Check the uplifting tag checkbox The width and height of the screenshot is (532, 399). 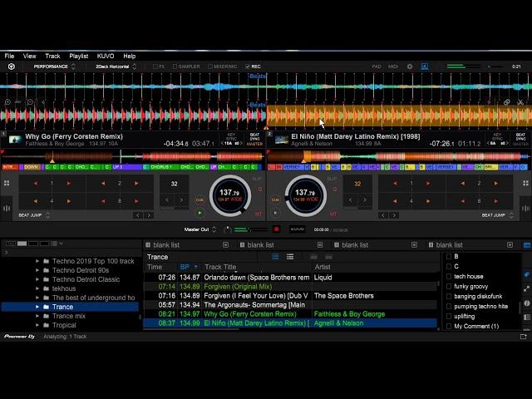click(x=449, y=317)
